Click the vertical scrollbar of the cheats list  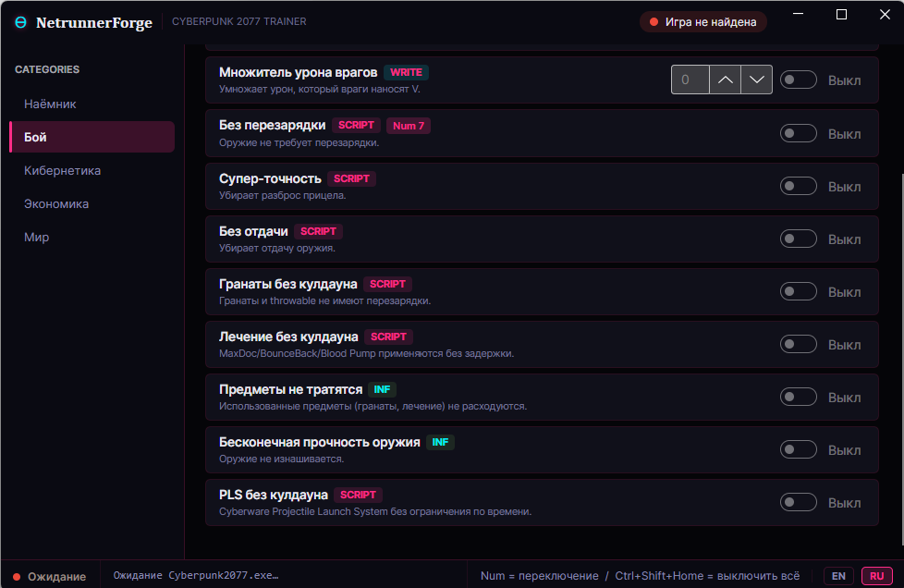[x=901, y=359]
